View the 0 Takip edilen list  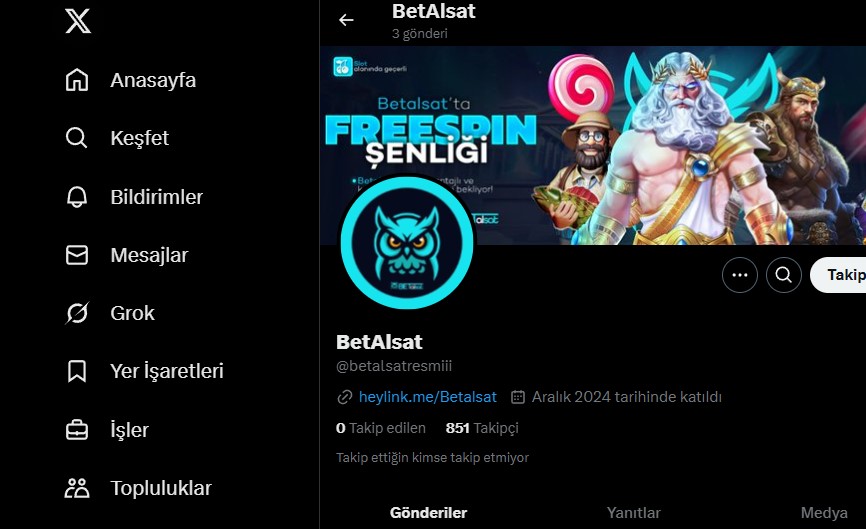(x=381, y=428)
